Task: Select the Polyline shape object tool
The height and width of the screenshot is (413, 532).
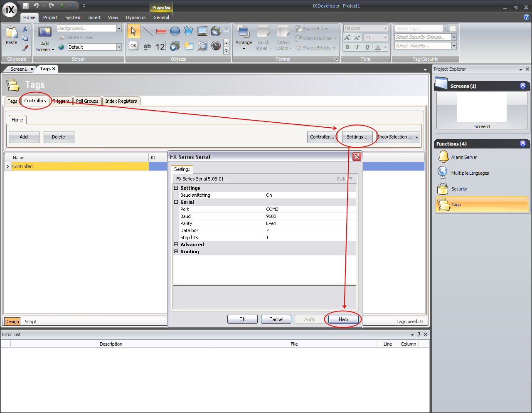Action: pyautogui.click(x=189, y=31)
